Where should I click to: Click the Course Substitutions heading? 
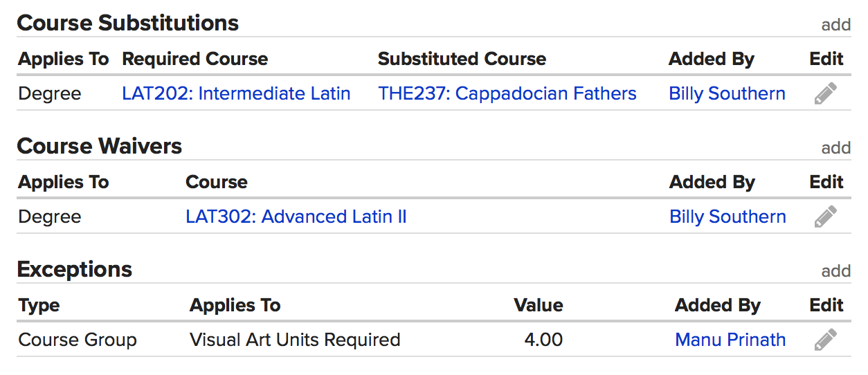[128, 23]
